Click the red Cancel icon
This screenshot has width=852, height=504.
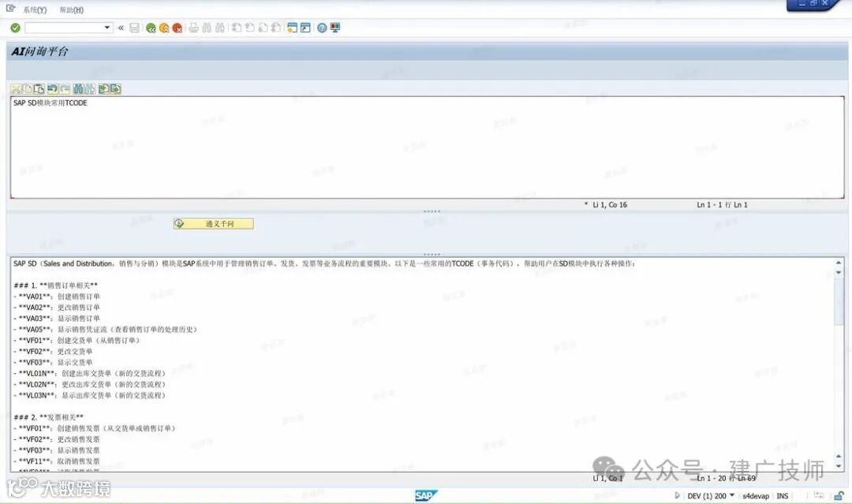pyautogui.click(x=177, y=28)
